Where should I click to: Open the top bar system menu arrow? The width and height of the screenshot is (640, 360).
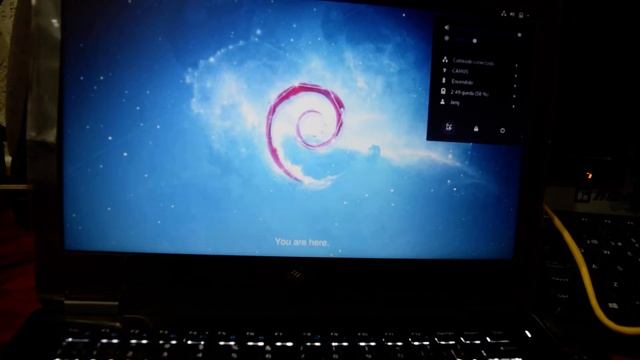[528, 16]
